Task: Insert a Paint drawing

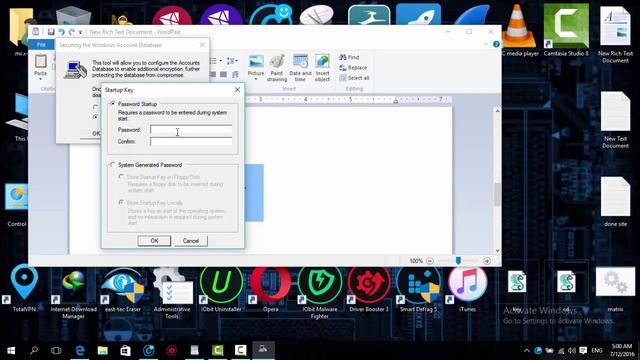Action: click(x=277, y=68)
